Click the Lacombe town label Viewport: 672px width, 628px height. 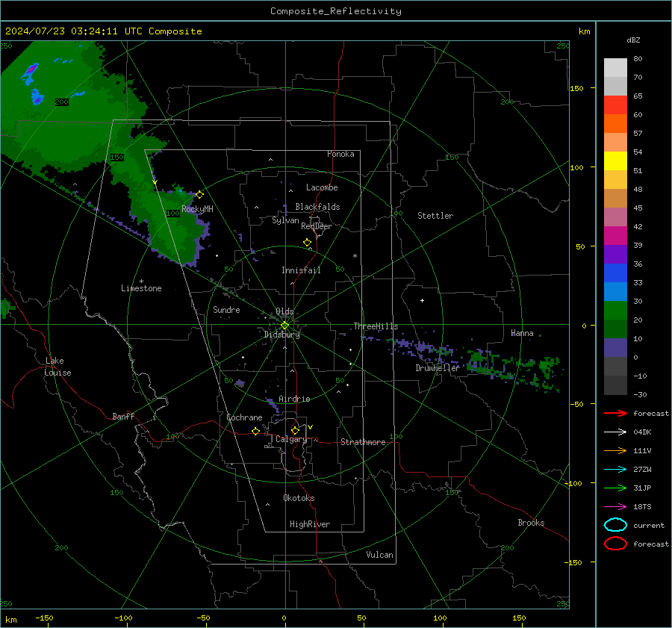(322, 187)
